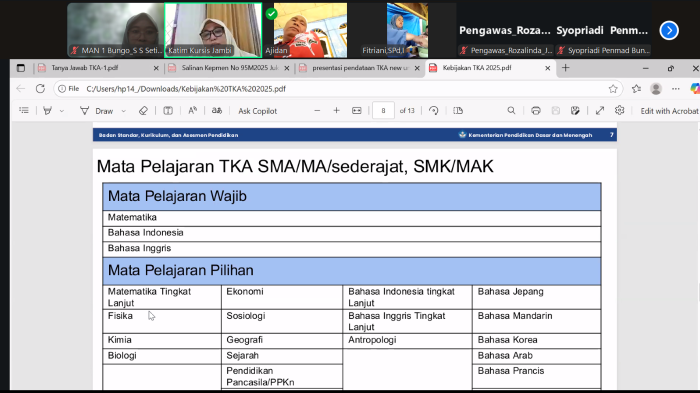Show next meeting participants arrow
This screenshot has width=700, height=393.
[669, 30]
